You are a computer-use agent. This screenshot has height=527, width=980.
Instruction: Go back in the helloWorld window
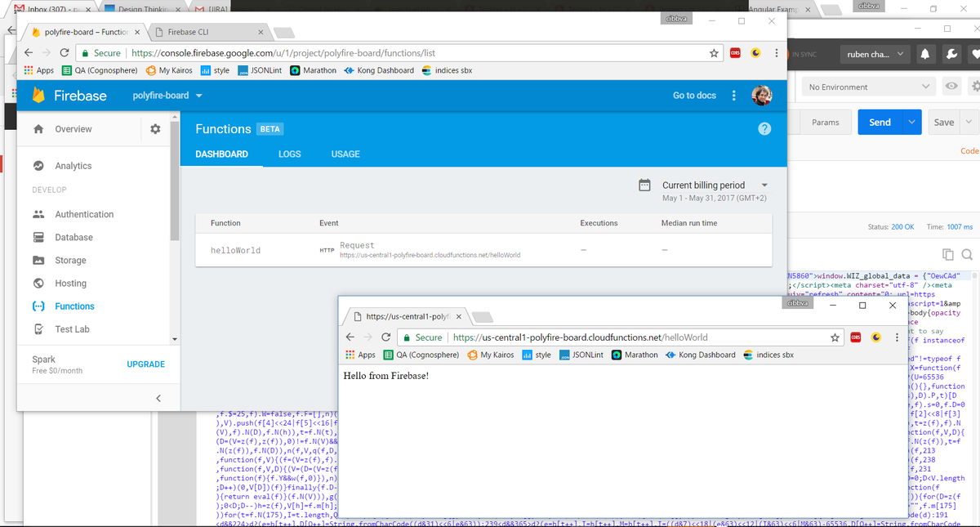pyautogui.click(x=350, y=337)
